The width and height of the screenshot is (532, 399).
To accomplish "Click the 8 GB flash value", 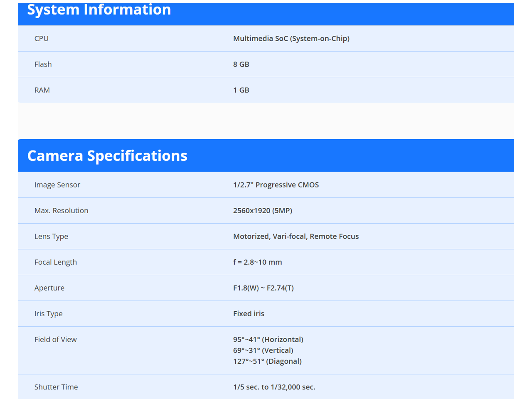I will [241, 64].
